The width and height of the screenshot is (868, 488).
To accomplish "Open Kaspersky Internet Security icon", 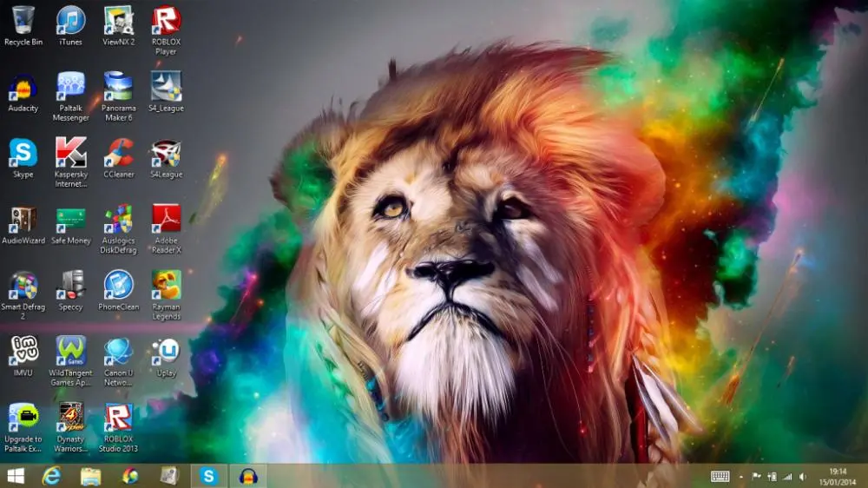I will (x=71, y=163).
